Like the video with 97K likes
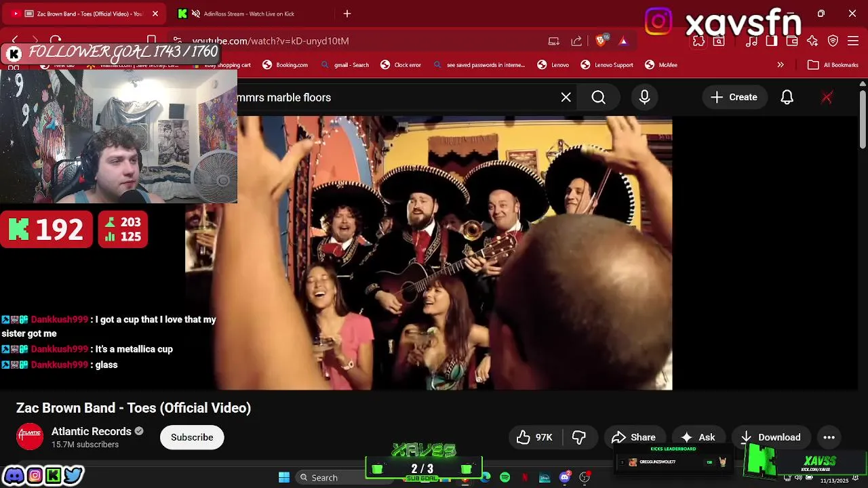Screen dimensions: 868x488 (535, 437)
